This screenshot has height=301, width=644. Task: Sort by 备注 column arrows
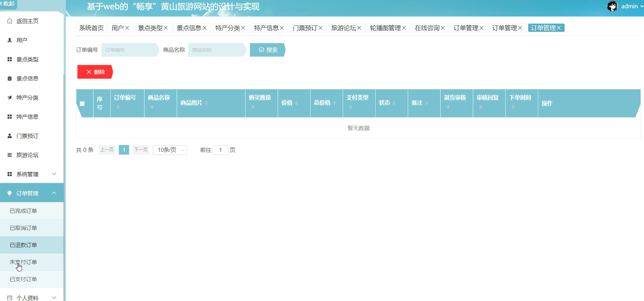click(x=427, y=103)
